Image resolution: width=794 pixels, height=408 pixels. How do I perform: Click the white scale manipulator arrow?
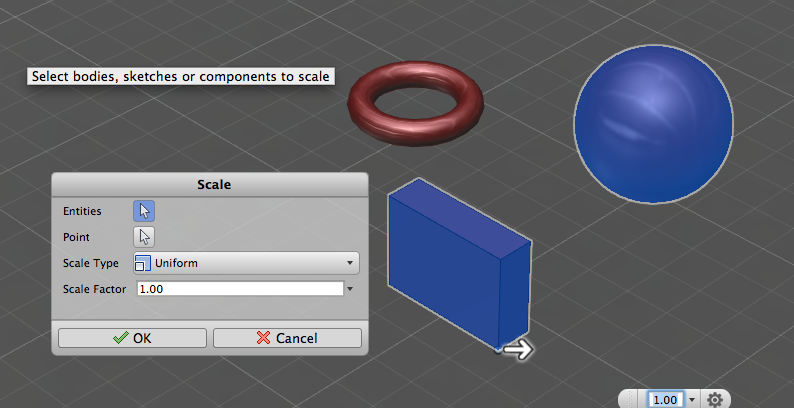[x=519, y=349]
